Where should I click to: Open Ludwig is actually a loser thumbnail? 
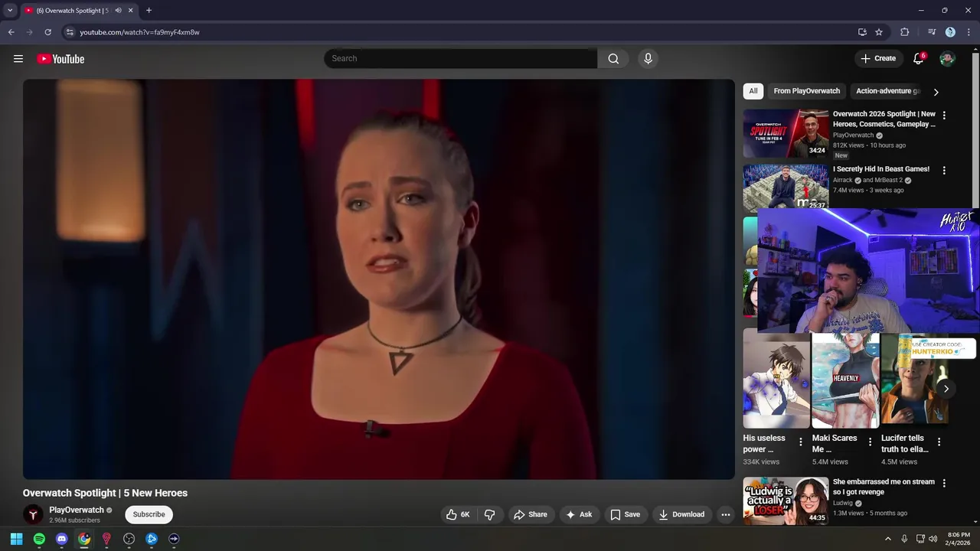coord(786,500)
